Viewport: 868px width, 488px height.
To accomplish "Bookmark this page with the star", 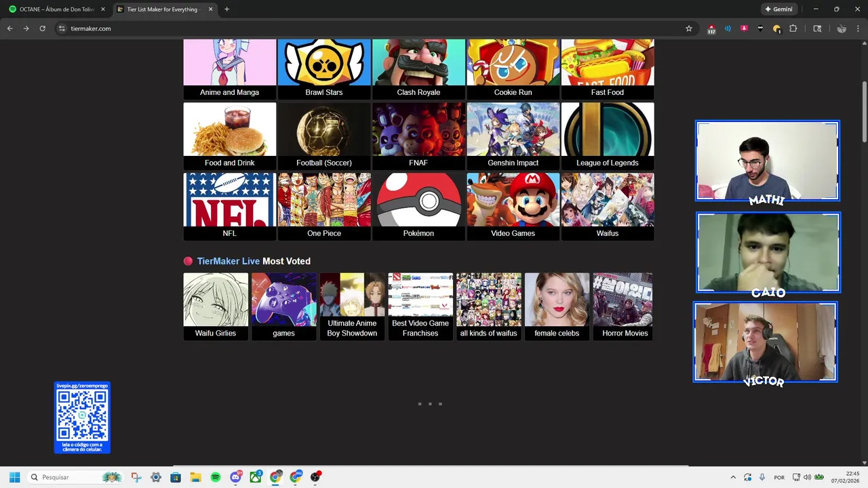I will [689, 28].
